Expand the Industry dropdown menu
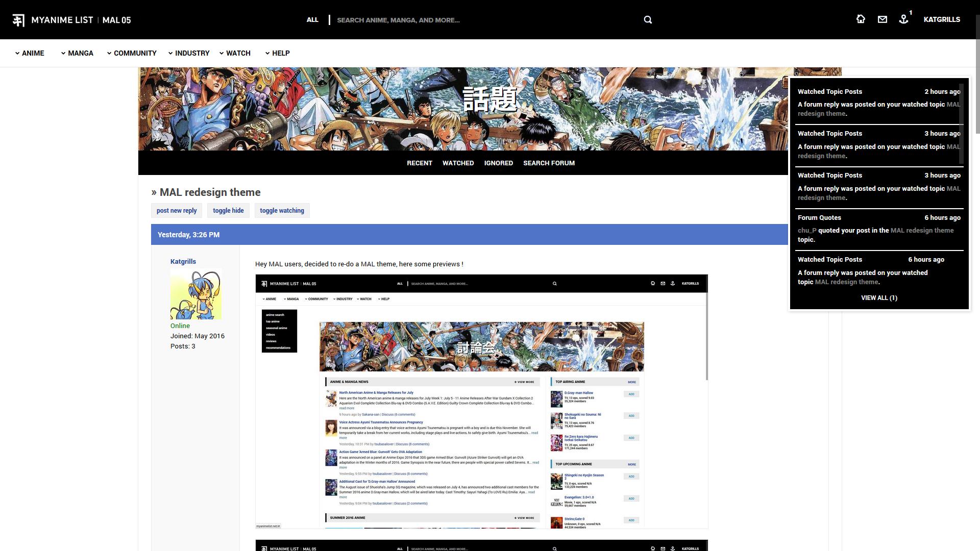Screen dimensions: 980x551 click(x=189, y=53)
